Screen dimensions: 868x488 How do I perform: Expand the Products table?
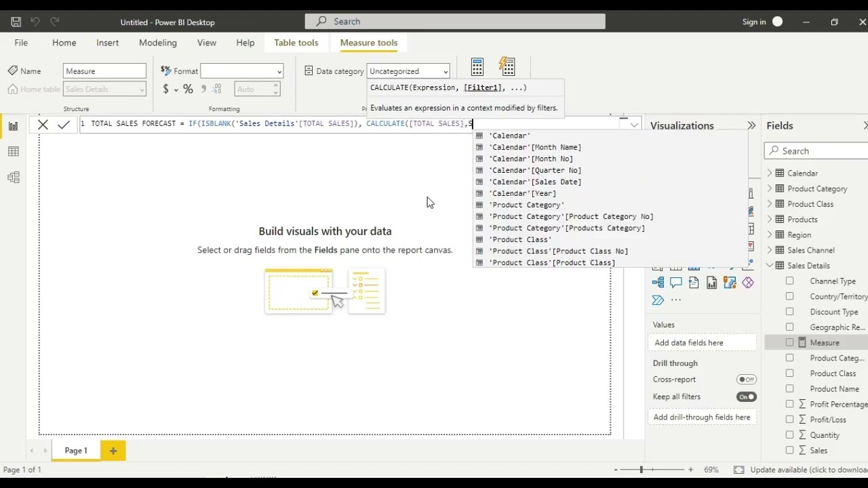coord(770,219)
